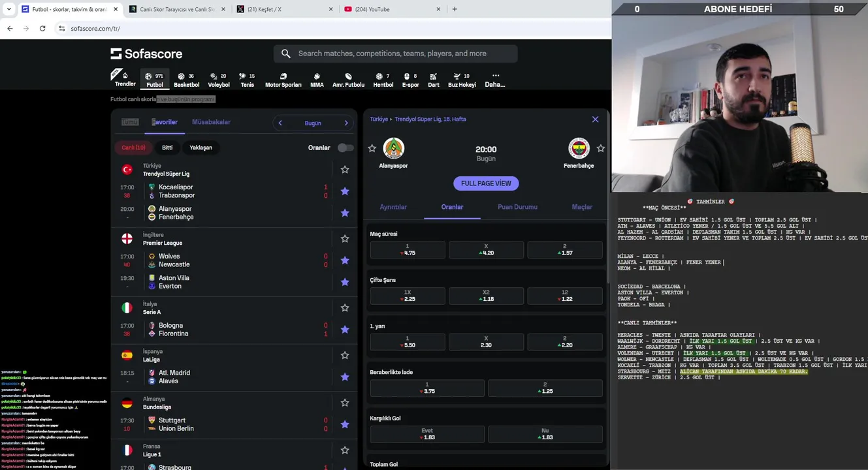This screenshot has width=868, height=470.
Task: Go back in browser history
Action: point(10,29)
